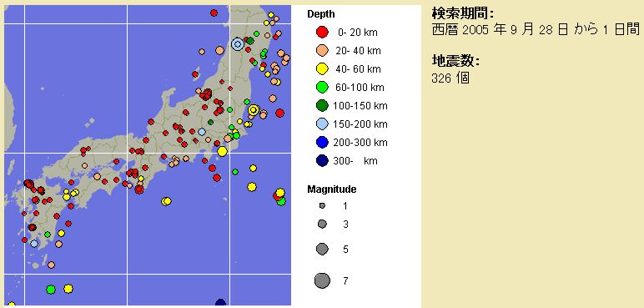Click the Depth legend heading

click(321, 14)
